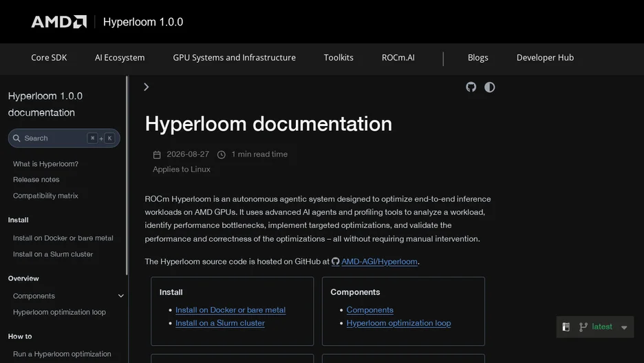Click Hyperloom optimization loop card link

click(398, 323)
